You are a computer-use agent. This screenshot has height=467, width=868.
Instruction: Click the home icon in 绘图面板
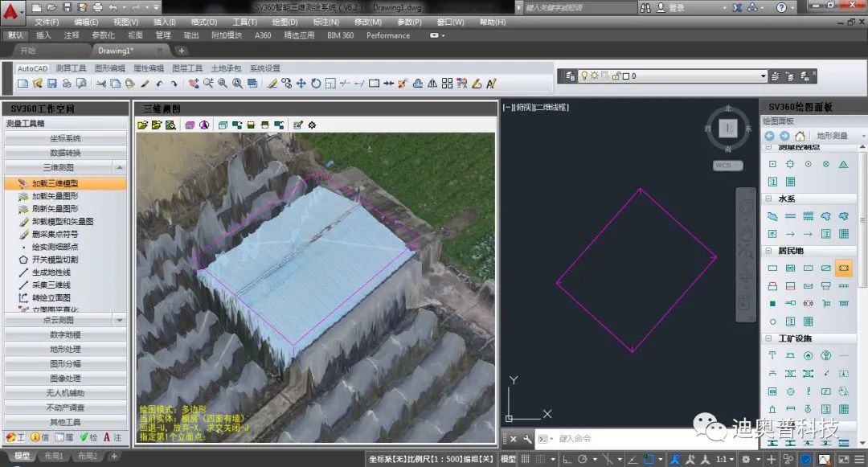(800, 136)
